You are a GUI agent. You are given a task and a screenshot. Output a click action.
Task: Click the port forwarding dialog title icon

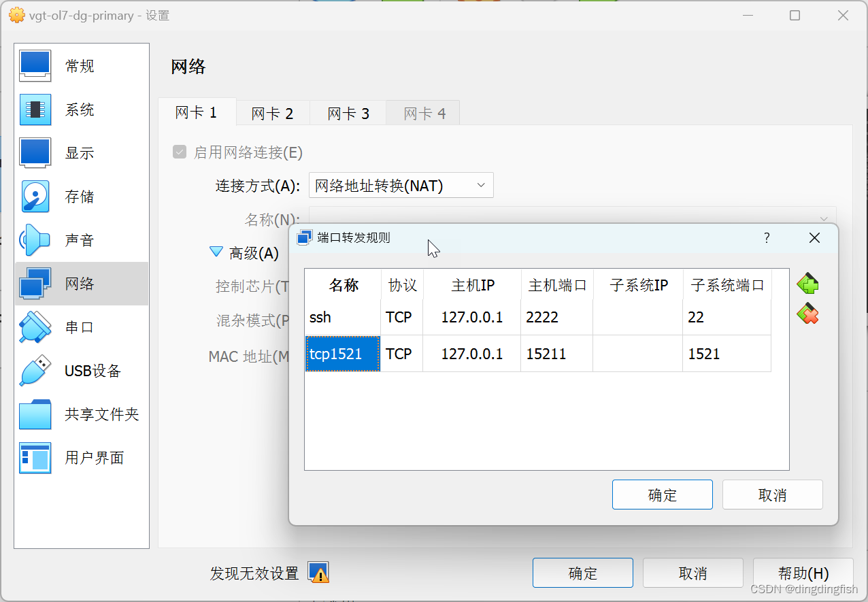(305, 237)
